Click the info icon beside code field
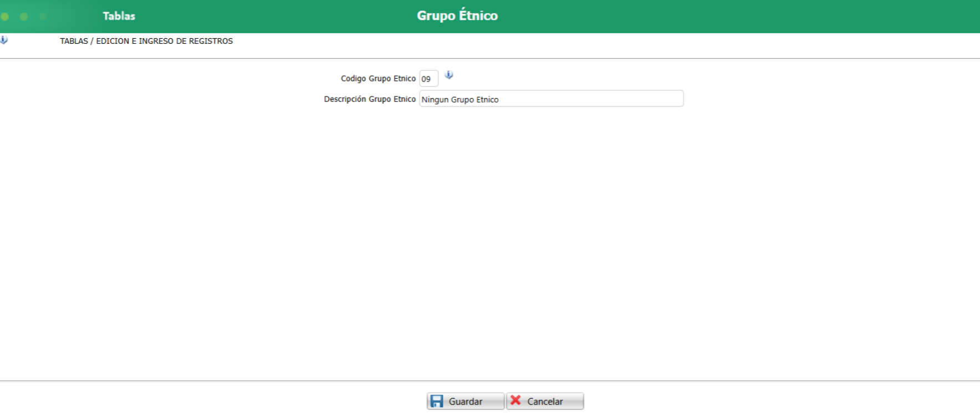980x413 pixels. tap(449, 75)
